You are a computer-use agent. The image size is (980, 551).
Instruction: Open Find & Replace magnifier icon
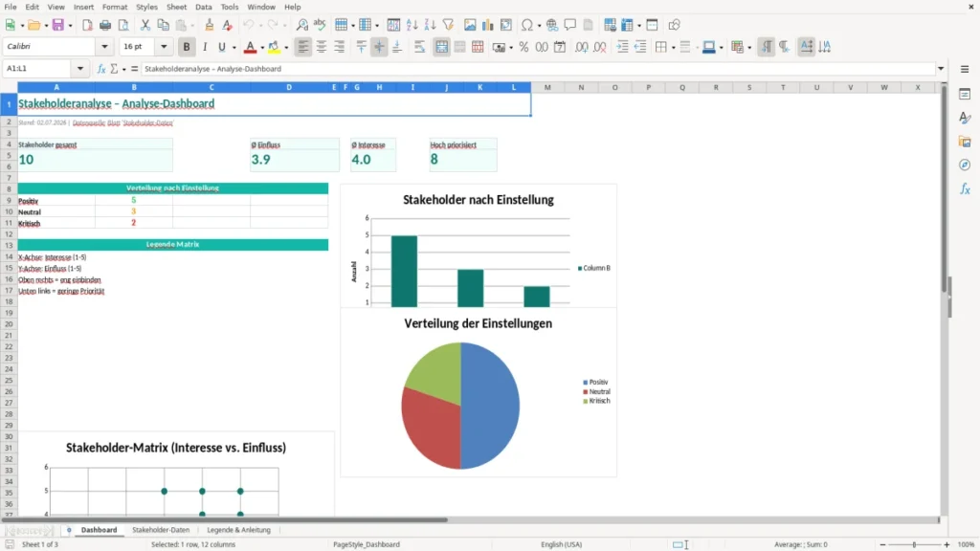[x=301, y=25]
